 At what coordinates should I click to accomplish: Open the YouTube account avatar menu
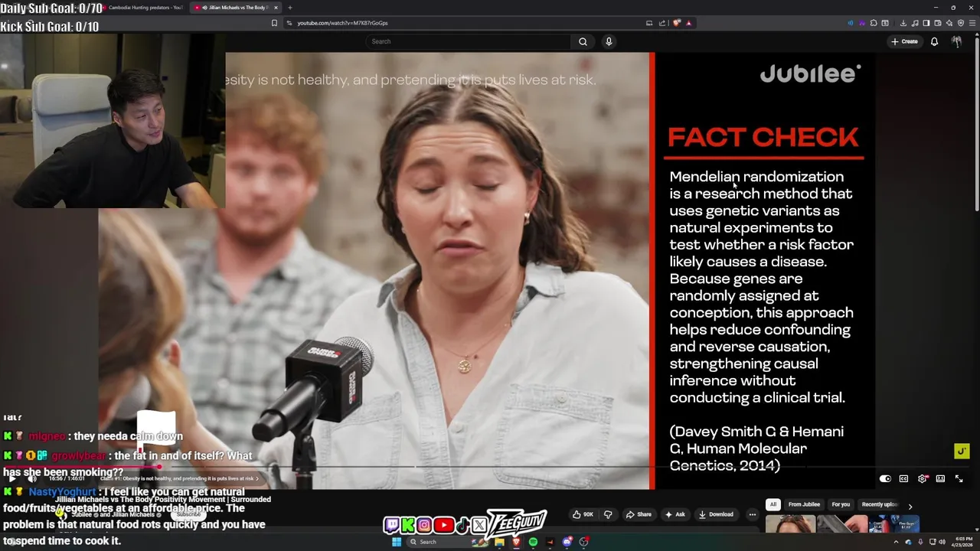[x=956, y=41]
